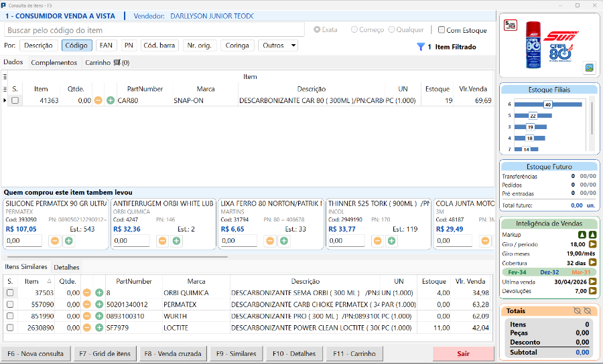This screenshot has width=603, height=364.
Task: Enable the Com Estoque checkbox
Action: click(x=442, y=29)
